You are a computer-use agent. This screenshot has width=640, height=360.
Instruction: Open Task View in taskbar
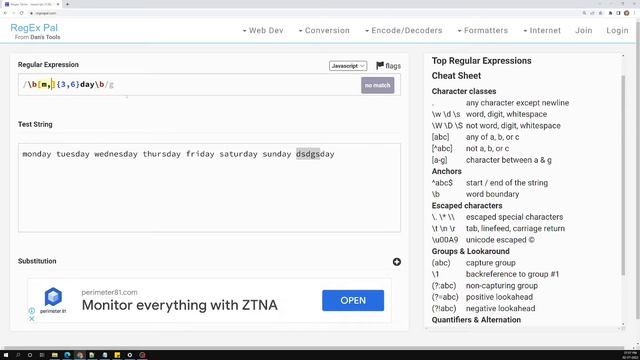pos(42,355)
